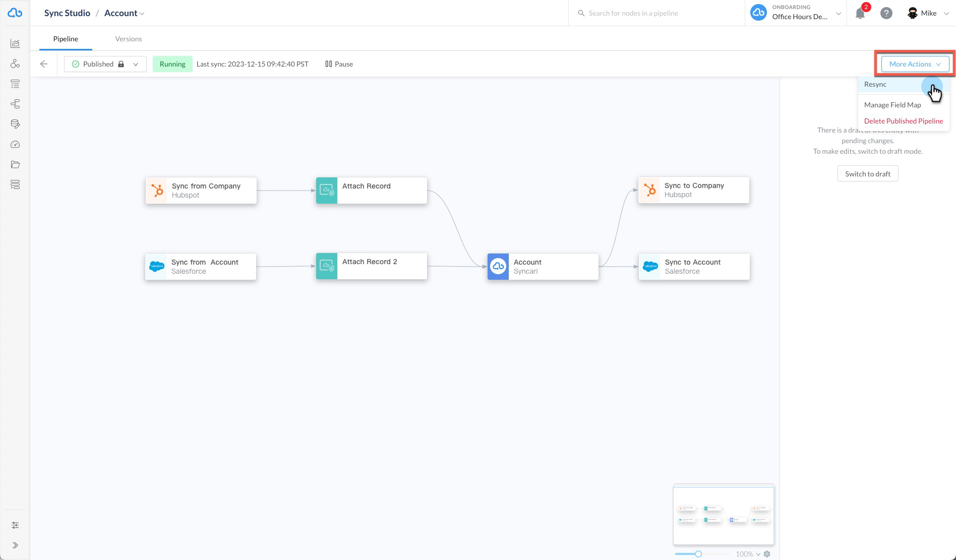Image resolution: width=956 pixels, height=560 pixels.
Task: Open the help question mark icon
Action: (x=886, y=13)
